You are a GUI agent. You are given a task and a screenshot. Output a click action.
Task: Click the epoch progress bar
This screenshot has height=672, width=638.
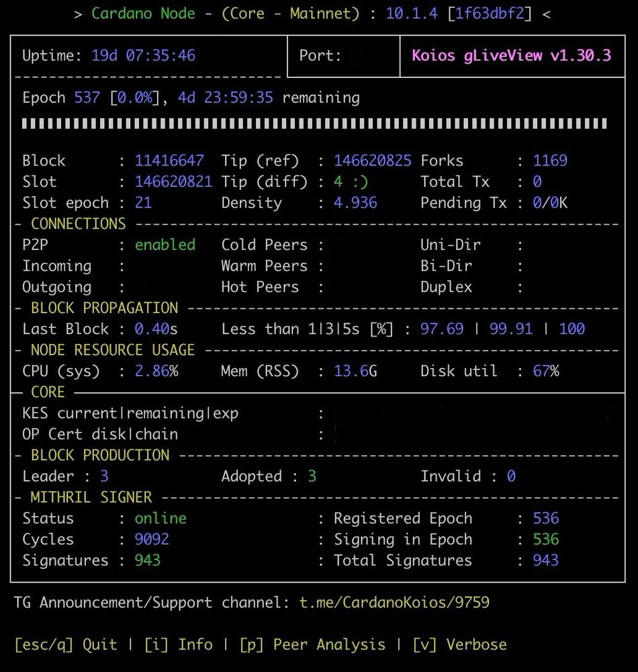(x=314, y=124)
